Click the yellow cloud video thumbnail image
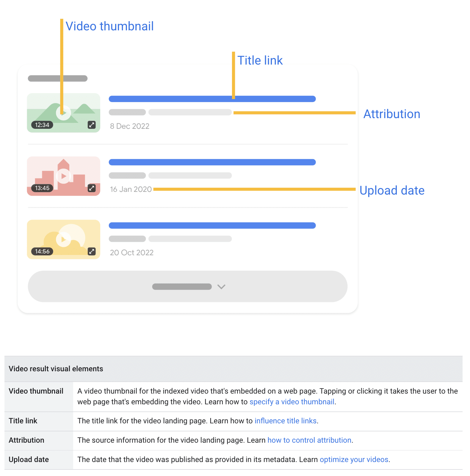The width and height of the screenshot is (470, 476). pos(63,239)
